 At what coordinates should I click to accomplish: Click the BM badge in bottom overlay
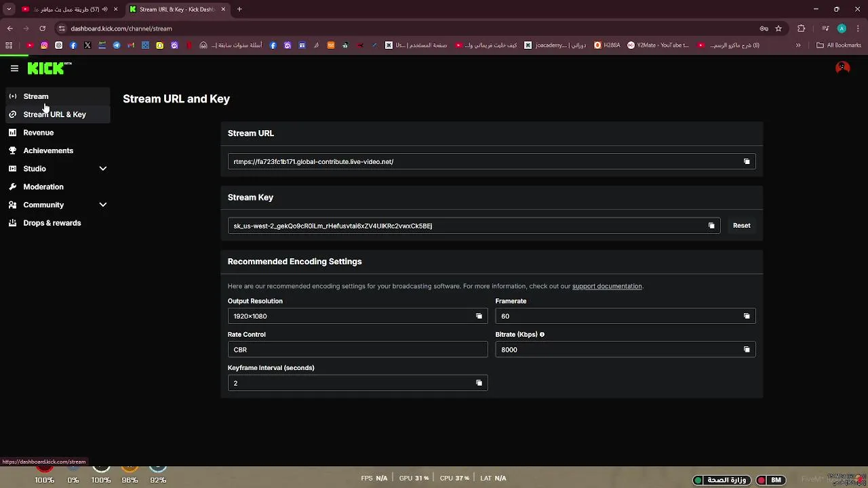tap(770, 480)
